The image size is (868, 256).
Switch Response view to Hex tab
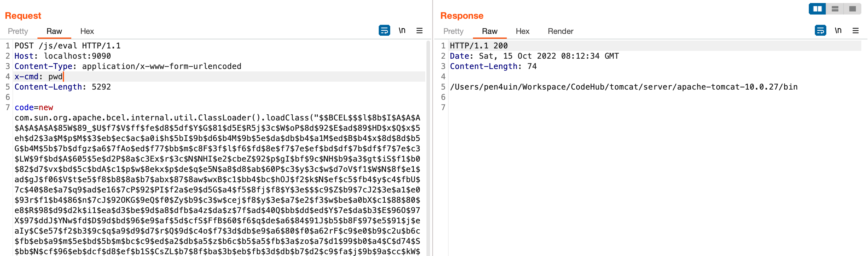pos(522,31)
